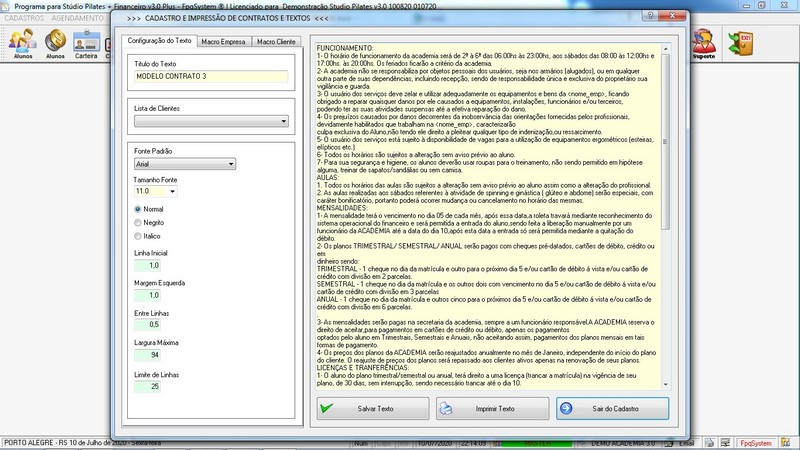Click the contract text scrollbar thumb

pyautogui.click(x=665, y=142)
